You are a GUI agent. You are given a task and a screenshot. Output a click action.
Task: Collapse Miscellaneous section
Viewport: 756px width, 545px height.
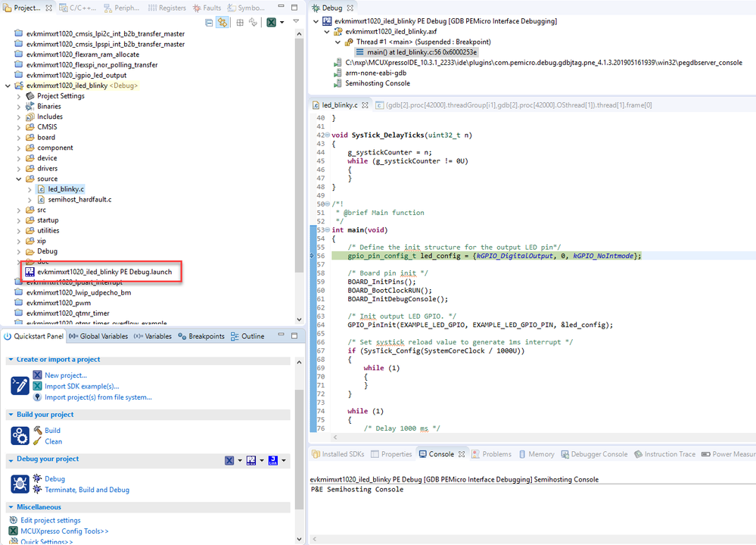click(11, 507)
